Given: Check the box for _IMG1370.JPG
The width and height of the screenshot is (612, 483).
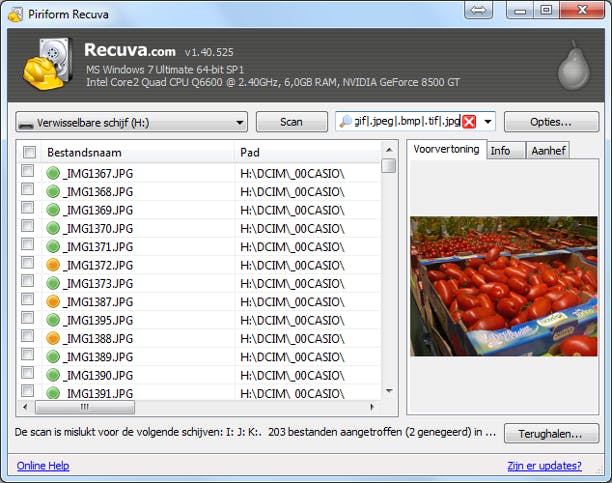Looking at the screenshot, I should click(x=27, y=226).
